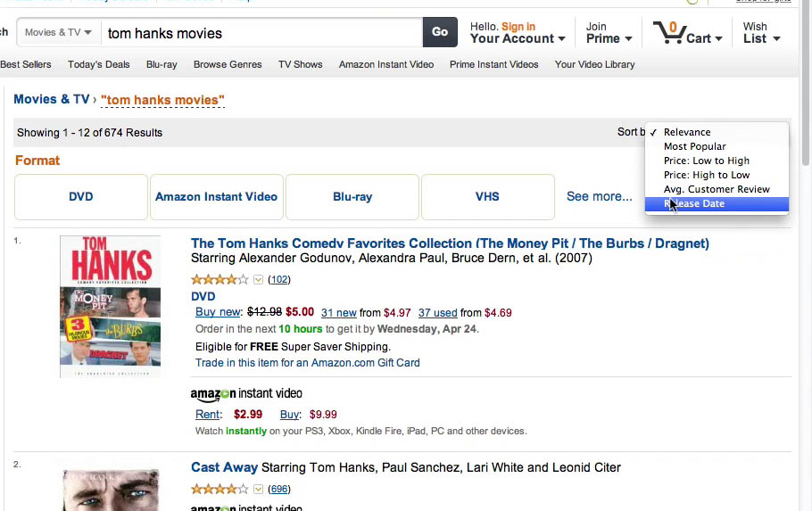Click the Amazon Instant Video logo

click(x=246, y=393)
